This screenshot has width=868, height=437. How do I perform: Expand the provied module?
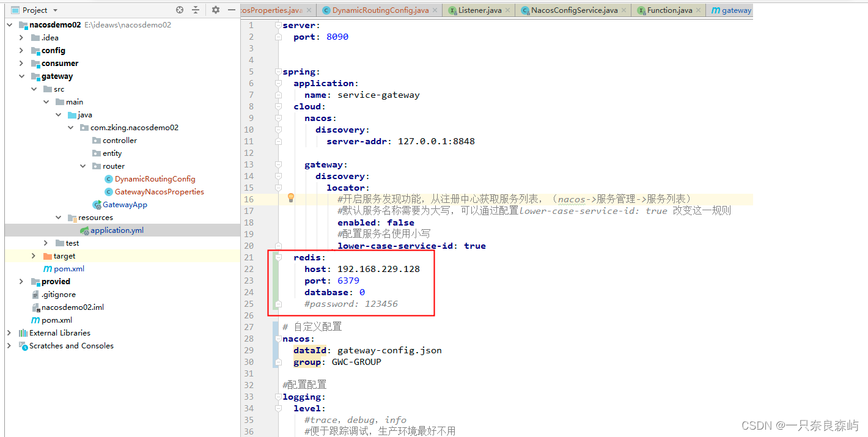(x=21, y=282)
